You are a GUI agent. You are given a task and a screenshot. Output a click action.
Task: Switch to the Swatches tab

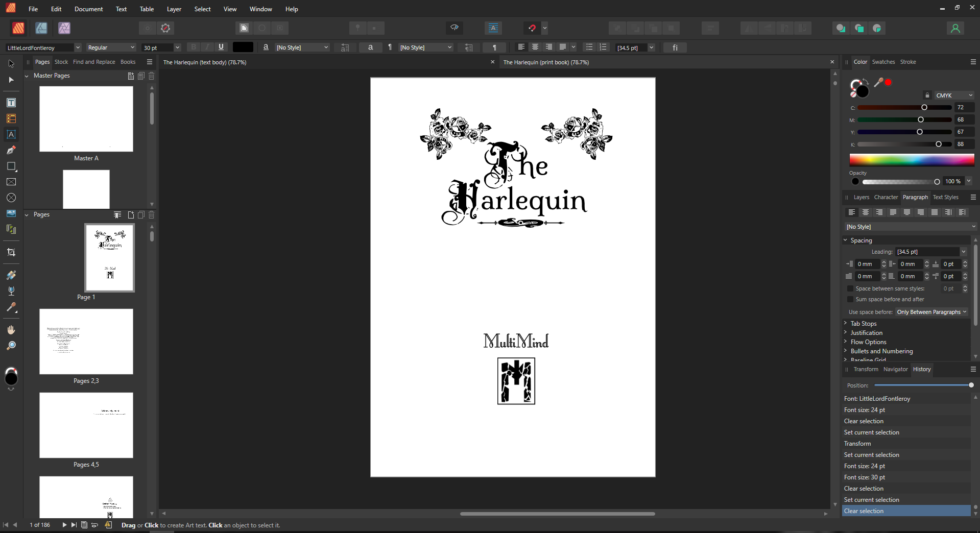[x=883, y=62]
